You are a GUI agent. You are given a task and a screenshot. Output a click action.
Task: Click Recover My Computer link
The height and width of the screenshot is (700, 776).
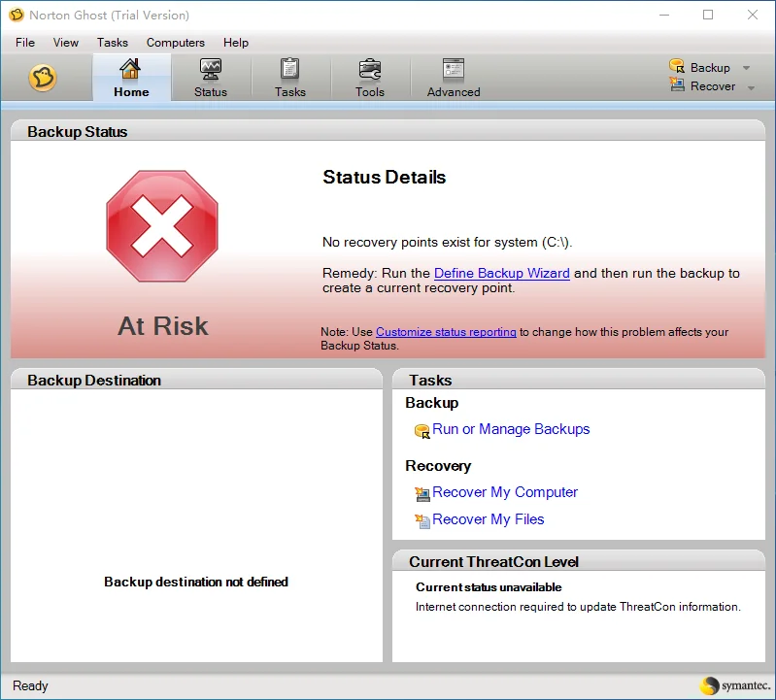tap(505, 492)
